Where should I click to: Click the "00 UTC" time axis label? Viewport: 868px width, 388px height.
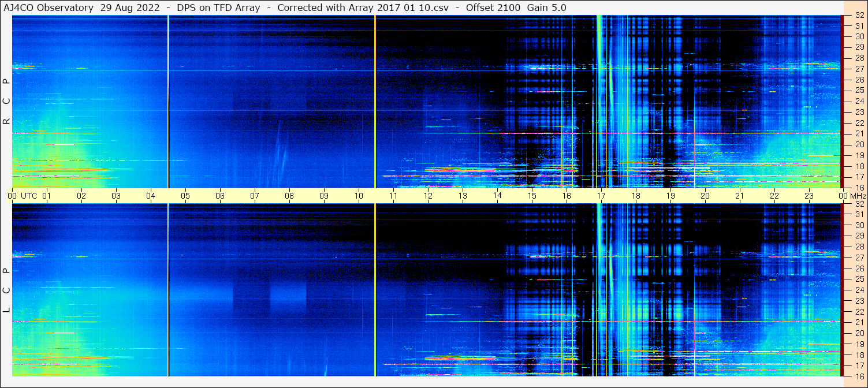(23, 196)
